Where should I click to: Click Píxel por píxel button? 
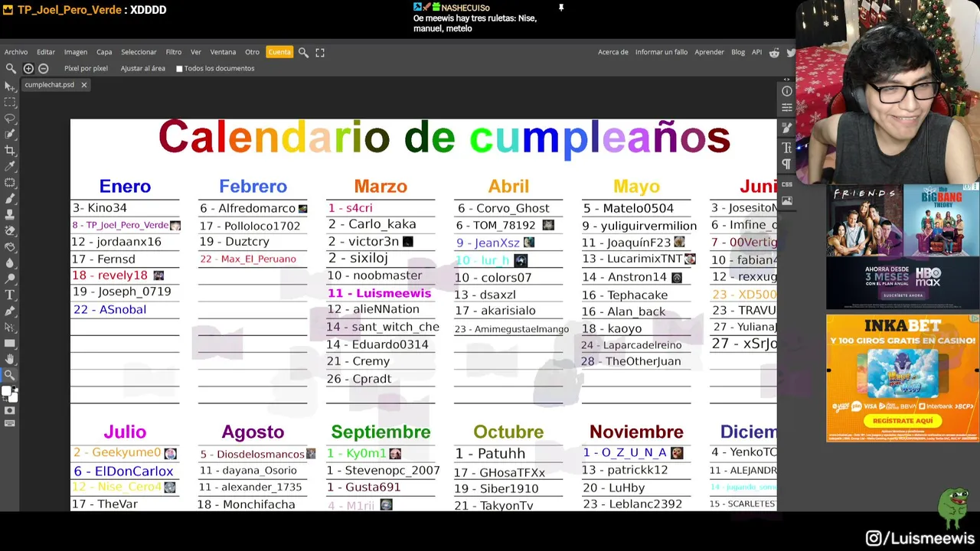[x=86, y=68]
